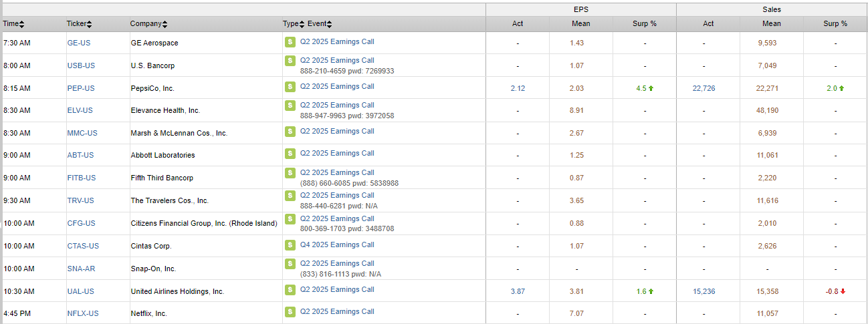The height and width of the screenshot is (324, 868).
Task: Click the earnings icon in Cintas Corp. row
Action: 290,245
